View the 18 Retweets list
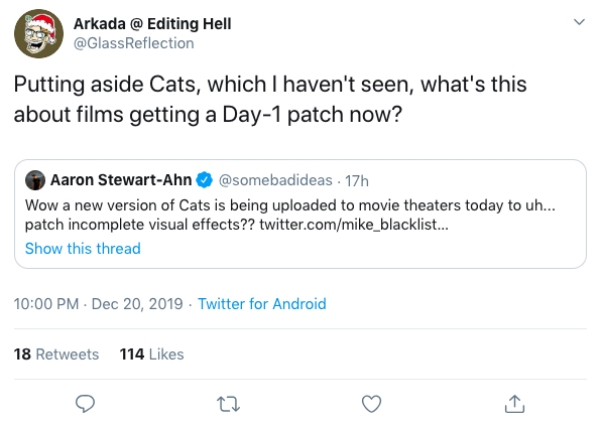Screen dimensions: 600x427 coord(58,354)
